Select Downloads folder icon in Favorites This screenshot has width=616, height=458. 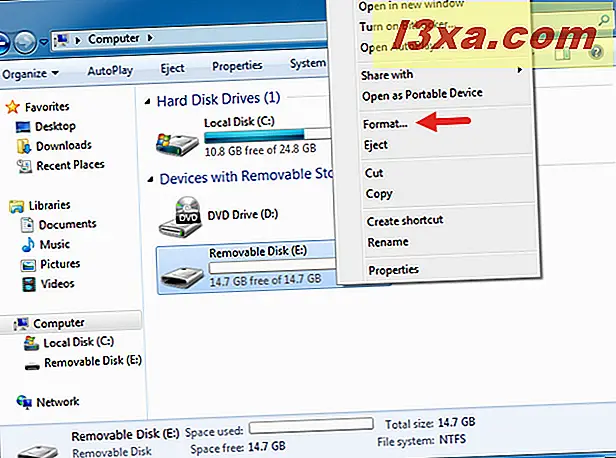click(x=24, y=146)
